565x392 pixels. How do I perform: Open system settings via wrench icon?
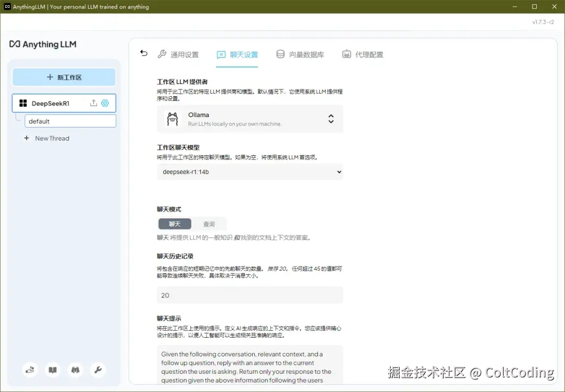click(98, 370)
